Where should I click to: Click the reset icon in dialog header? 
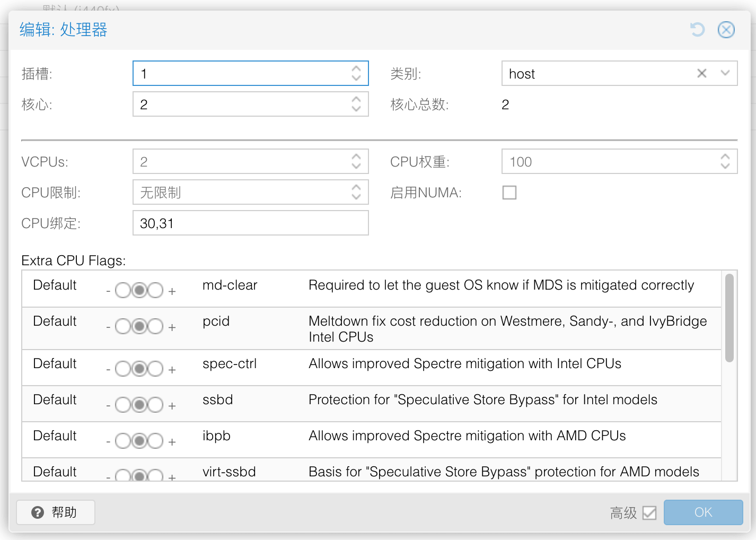click(697, 30)
